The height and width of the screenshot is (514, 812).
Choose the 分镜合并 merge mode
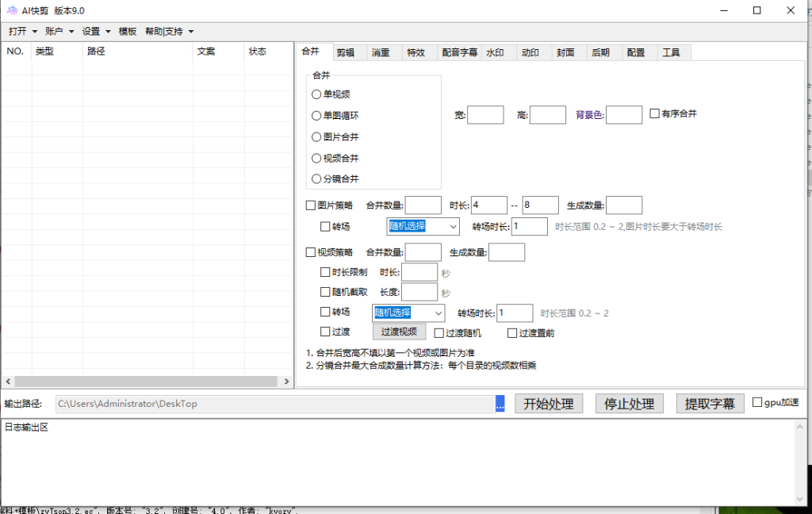pos(316,179)
